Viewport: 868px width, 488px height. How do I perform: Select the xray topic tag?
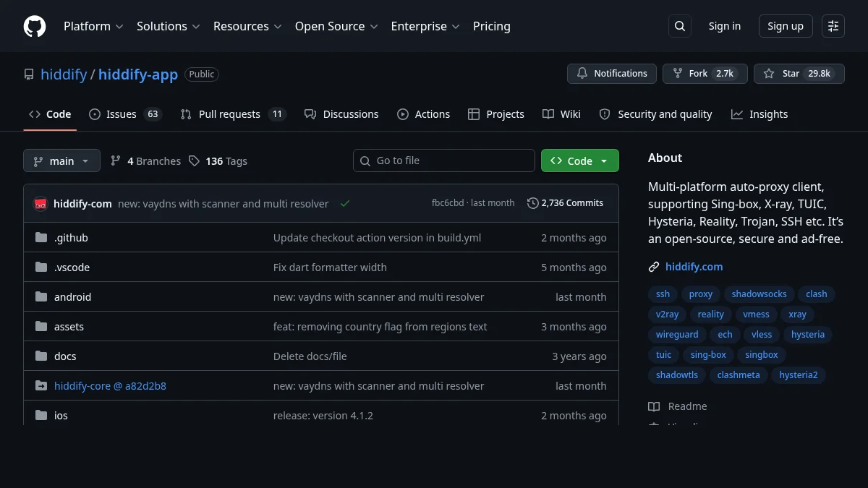(798, 314)
